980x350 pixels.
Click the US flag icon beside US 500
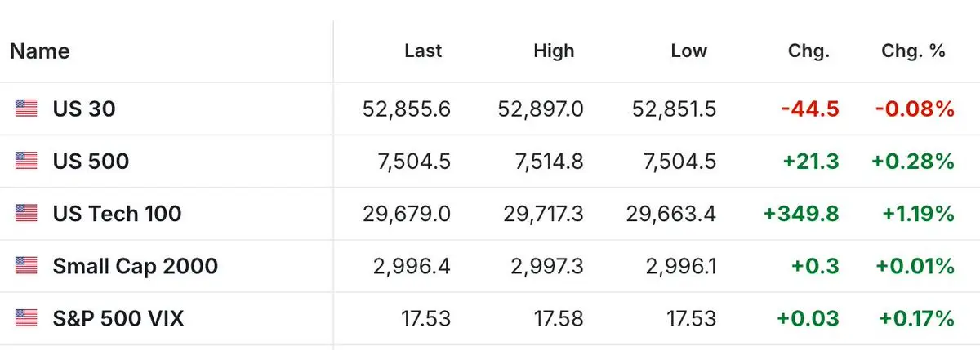tap(26, 161)
